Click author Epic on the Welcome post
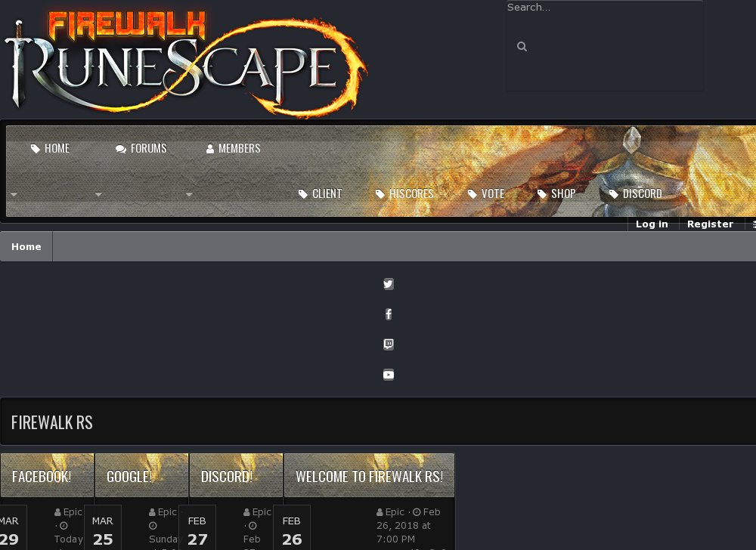The image size is (756, 550). click(395, 512)
